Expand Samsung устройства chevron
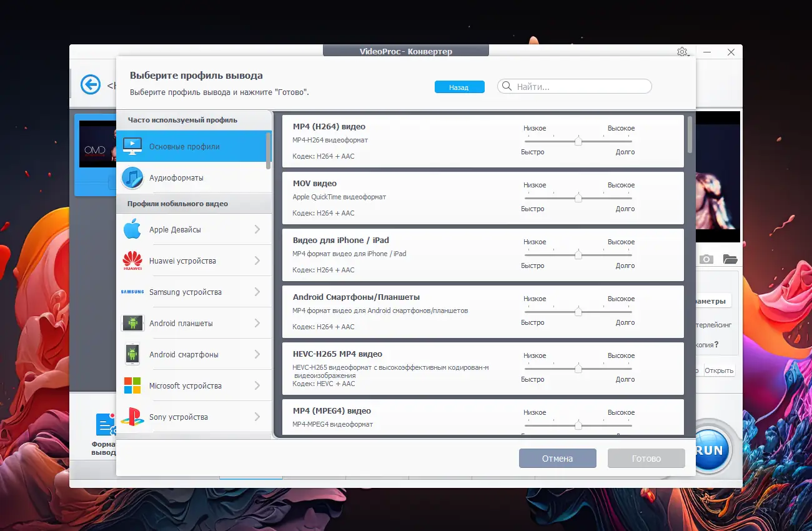This screenshot has width=812, height=531. 257,292
